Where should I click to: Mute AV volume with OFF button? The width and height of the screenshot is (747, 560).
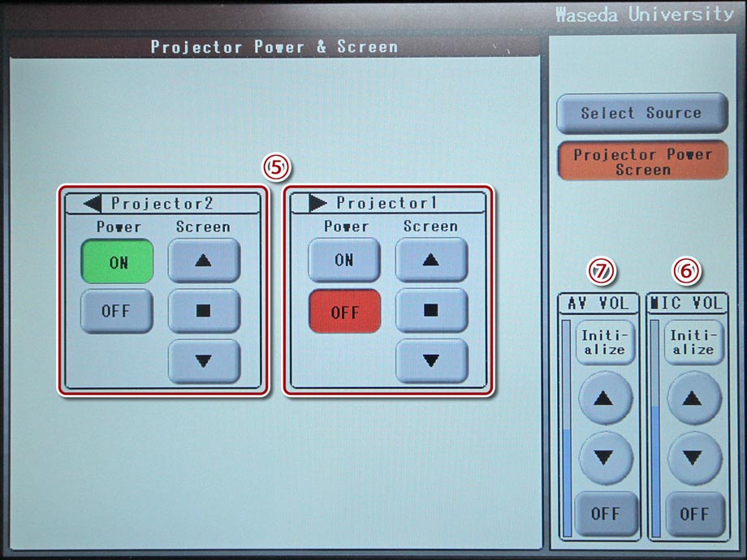point(605,514)
